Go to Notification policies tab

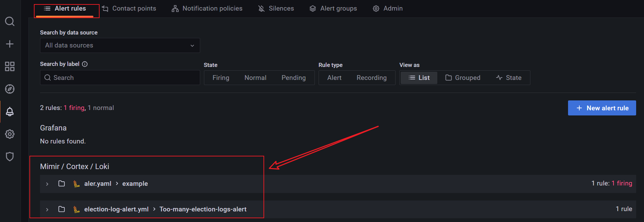207,9
